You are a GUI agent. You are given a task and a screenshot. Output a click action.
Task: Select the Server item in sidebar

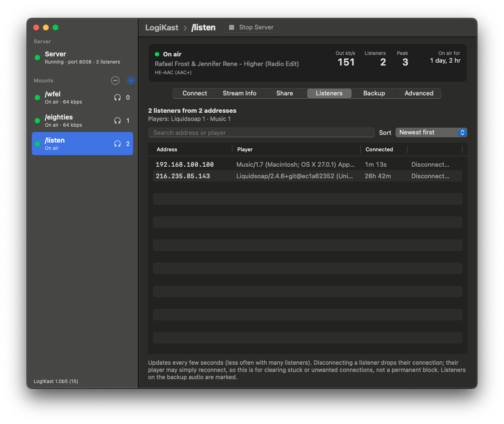[x=82, y=57]
